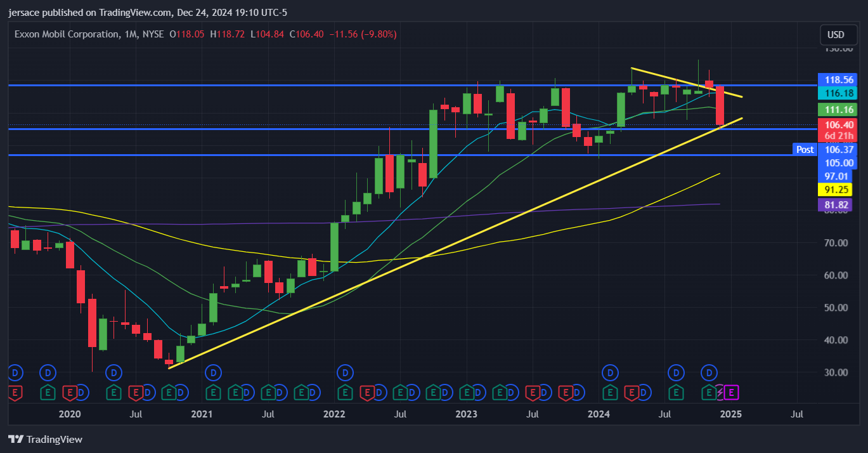Select the short descending yellow trendline
The width and height of the screenshot is (868, 453).
coord(686,82)
